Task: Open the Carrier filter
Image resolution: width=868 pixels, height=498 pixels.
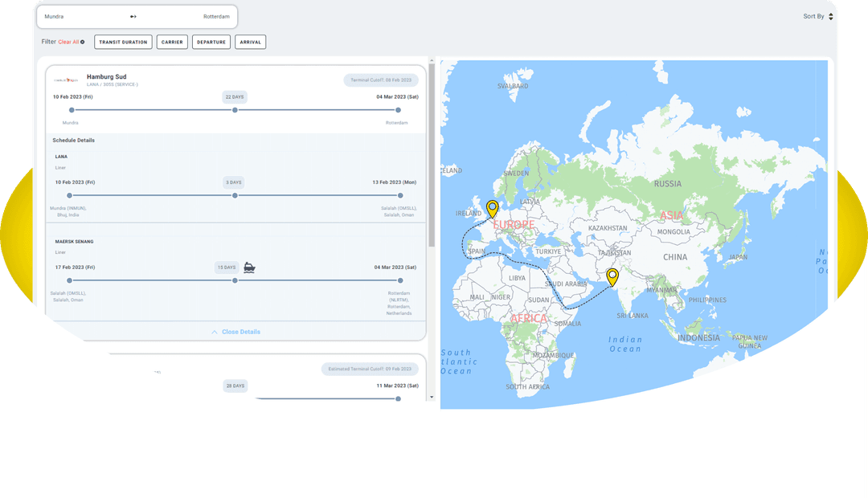Action: (172, 42)
